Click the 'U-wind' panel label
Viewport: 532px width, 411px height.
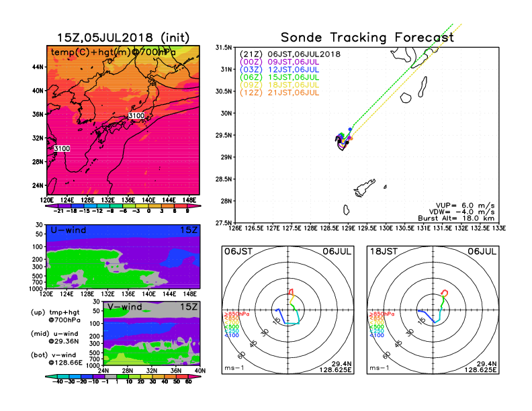[69, 230]
